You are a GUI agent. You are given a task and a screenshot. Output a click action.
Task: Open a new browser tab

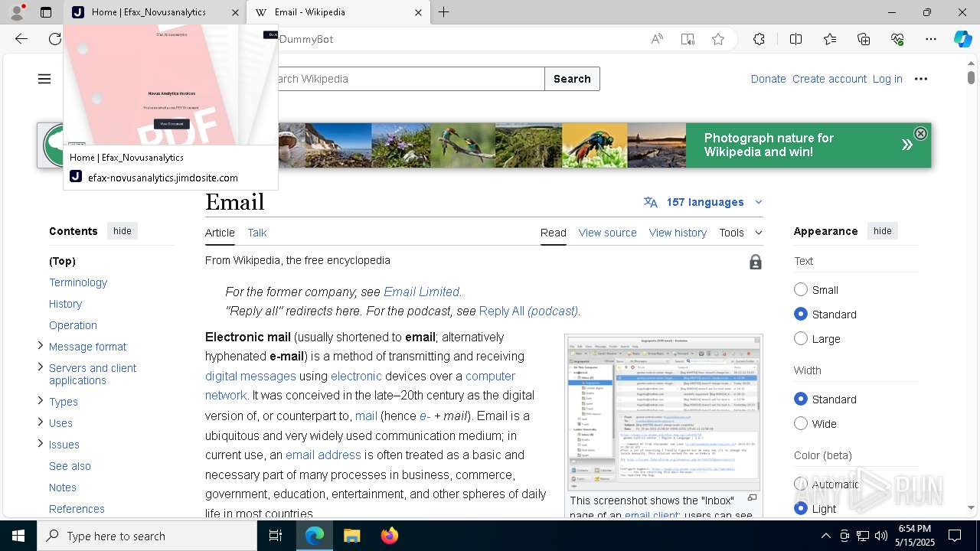(444, 12)
